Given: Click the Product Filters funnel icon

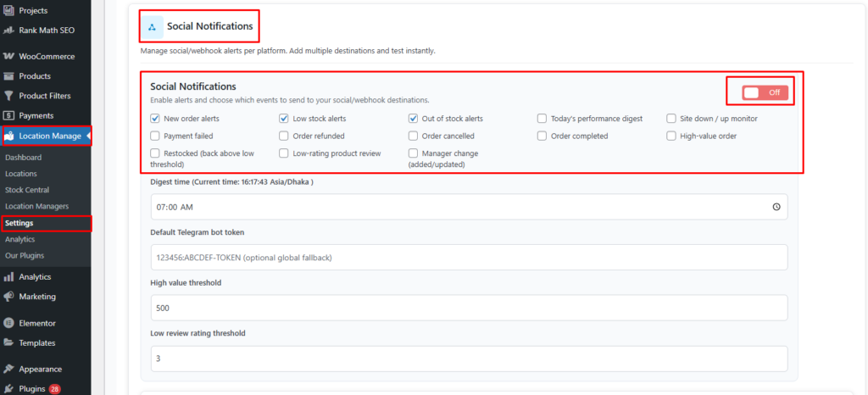Looking at the screenshot, I should tap(9, 96).
